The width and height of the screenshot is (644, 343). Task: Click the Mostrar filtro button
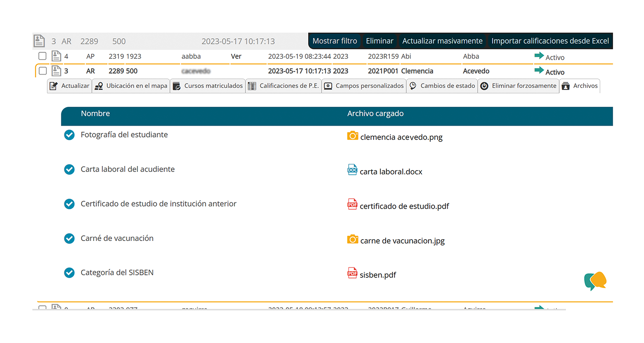tap(334, 41)
